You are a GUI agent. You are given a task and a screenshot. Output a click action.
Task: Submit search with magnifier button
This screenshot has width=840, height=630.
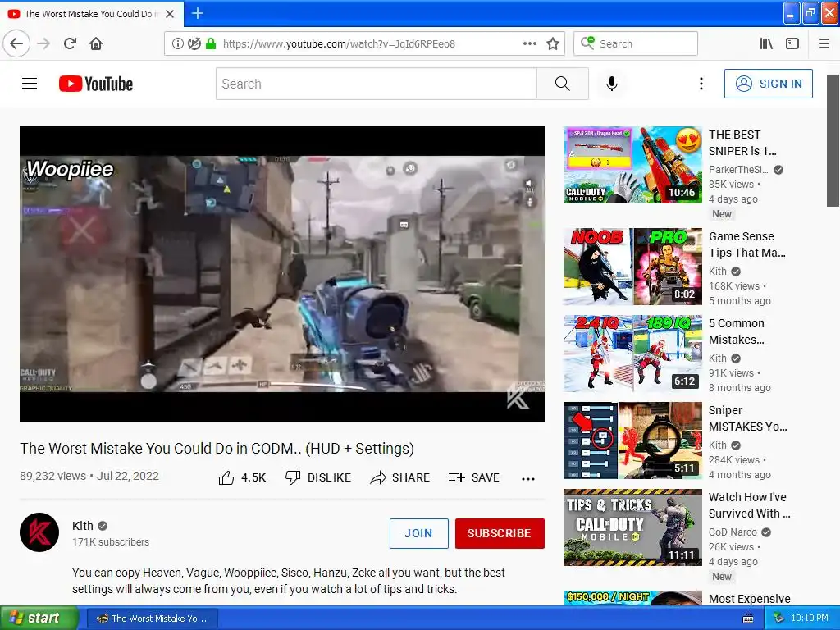[562, 84]
